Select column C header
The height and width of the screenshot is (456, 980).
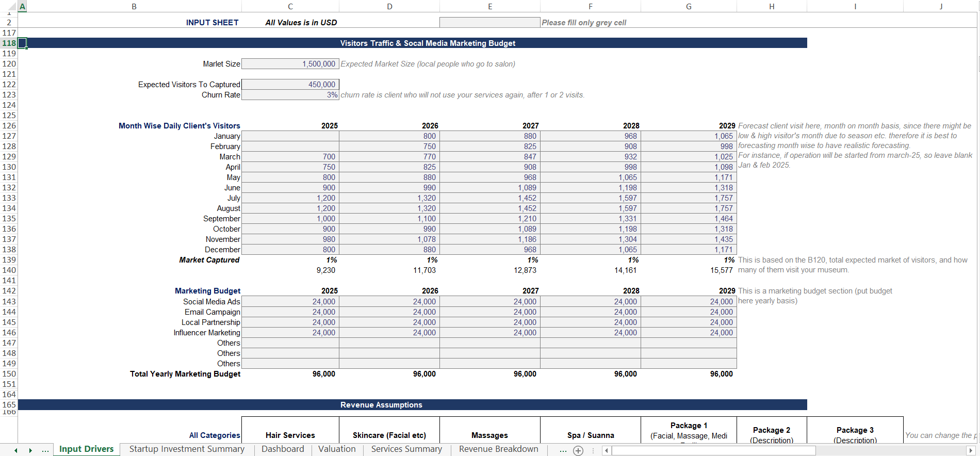pyautogui.click(x=290, y=6)
